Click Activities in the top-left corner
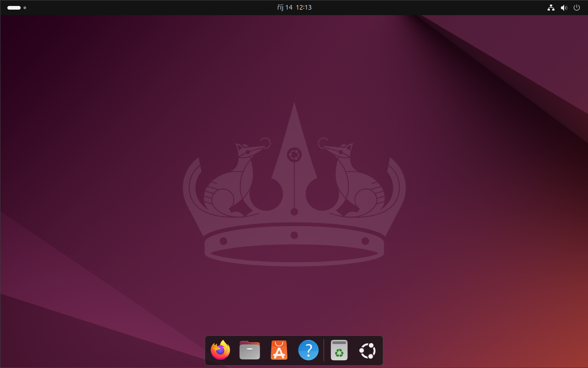Image resolution: width=588 pixels, height=368 pixels. 14,7
